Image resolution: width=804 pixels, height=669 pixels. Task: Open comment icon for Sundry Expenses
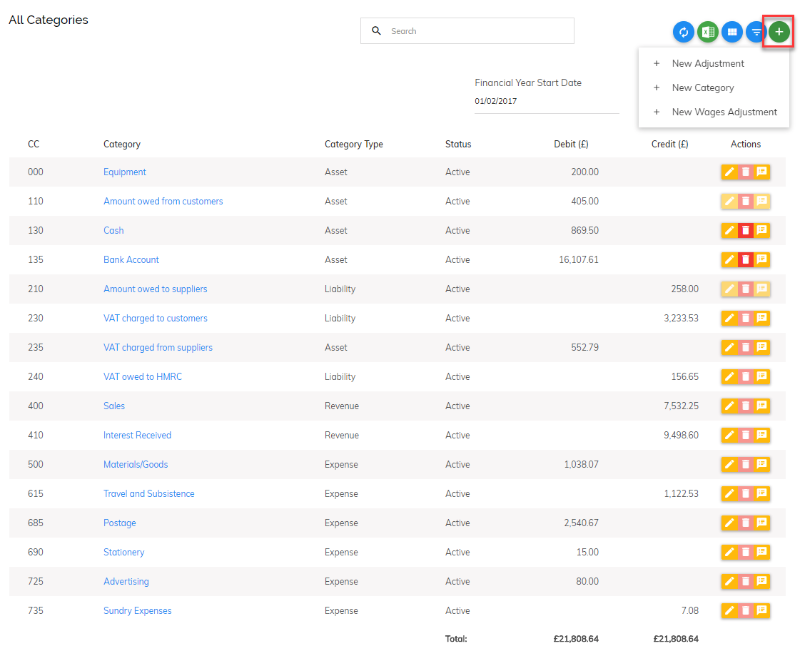[762, 610]
